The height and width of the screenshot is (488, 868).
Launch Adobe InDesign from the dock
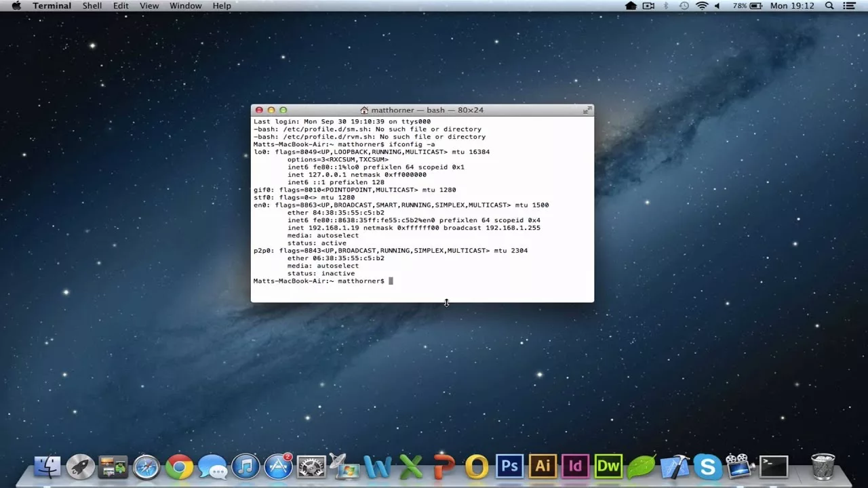click(575, 466)
